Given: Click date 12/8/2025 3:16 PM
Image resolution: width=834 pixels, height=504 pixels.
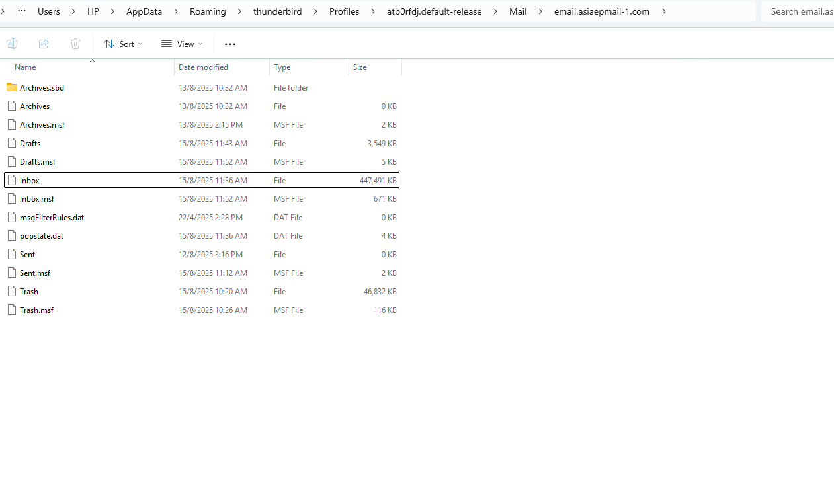Looking at the screenshot, I should [x=210, y=254].
